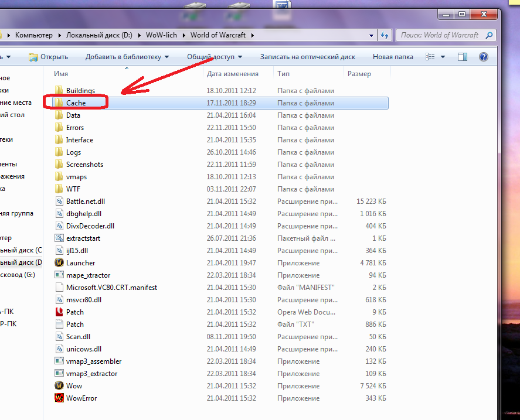Create folder with Новая папка
The image size is (520, 420).
click(393, 57)
